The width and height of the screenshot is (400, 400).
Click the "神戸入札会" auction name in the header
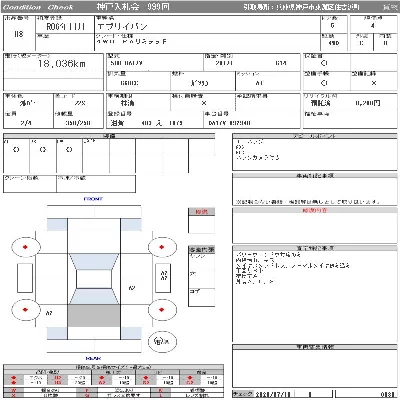point(118,7)
